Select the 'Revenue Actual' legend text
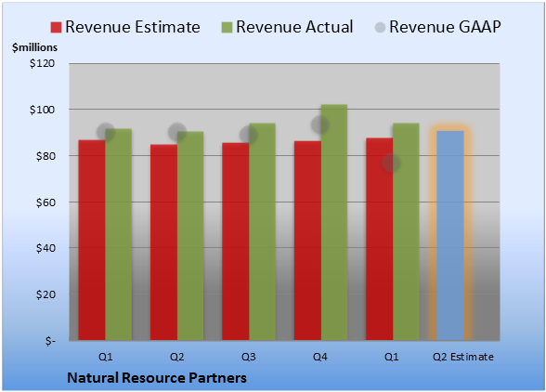546x392 pixels. (294, 27)
